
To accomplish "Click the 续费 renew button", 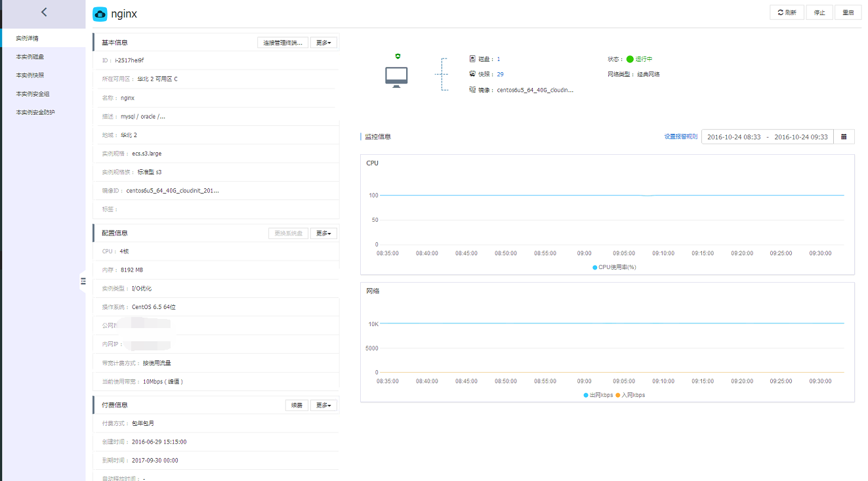I will click(x=297, y=405).
